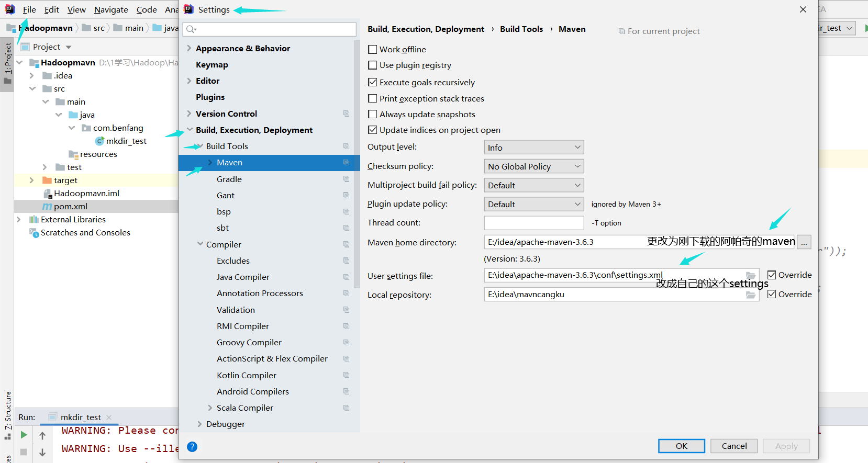Click the orange target folder icon
868x463 pixels.
click(47, 180)
